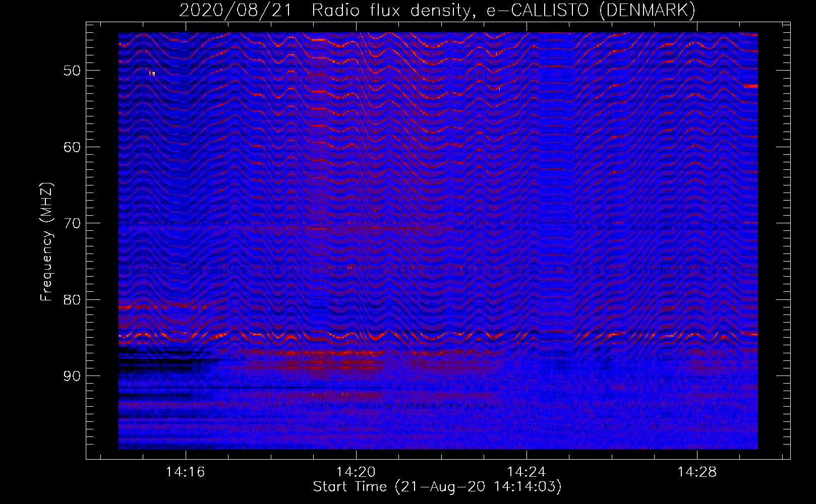
Task: Click the 70 MHz frequency tick label
Action: [72, 223]
